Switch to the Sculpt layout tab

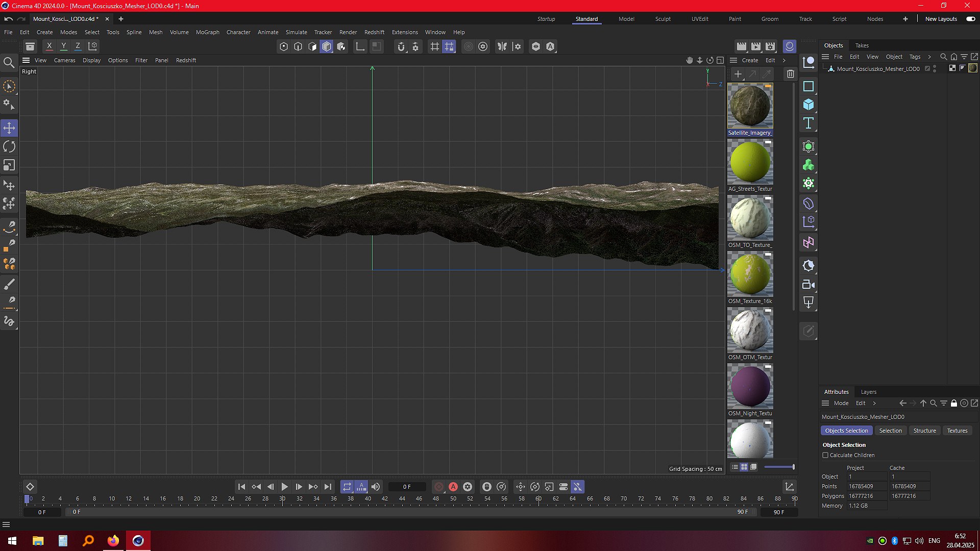[x=663, y=19]
